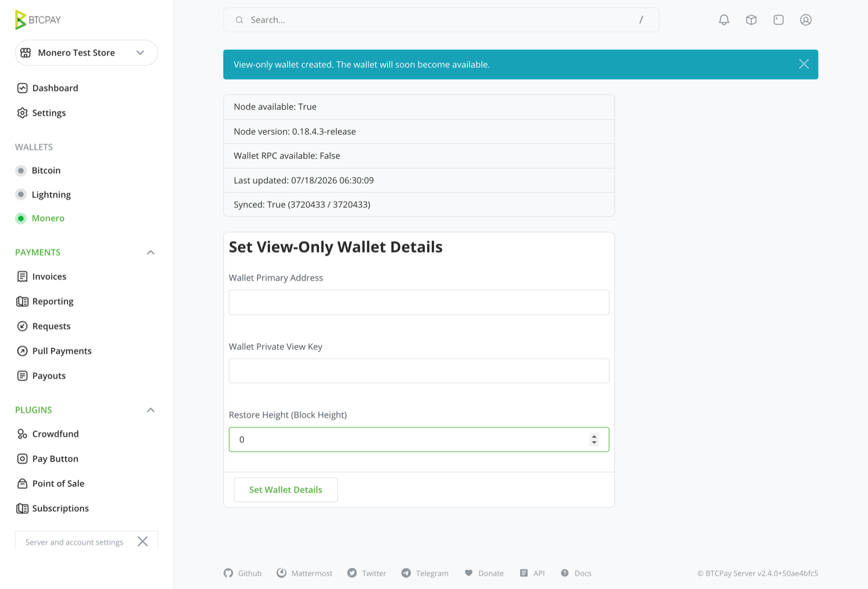868x589 pixels.
Task: Click the square theme icon in header
Action: click(x=778, y=20)
